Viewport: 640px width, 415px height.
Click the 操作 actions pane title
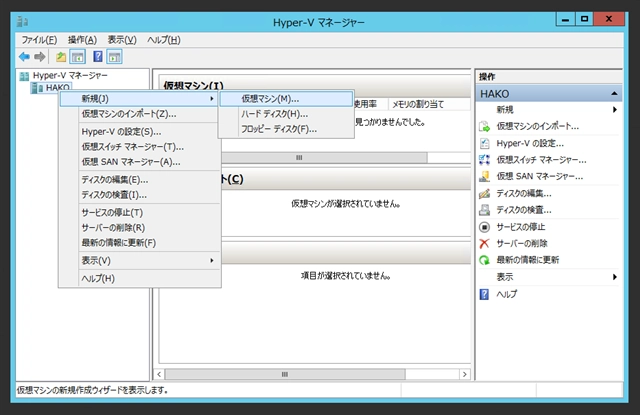coord(487,77)
